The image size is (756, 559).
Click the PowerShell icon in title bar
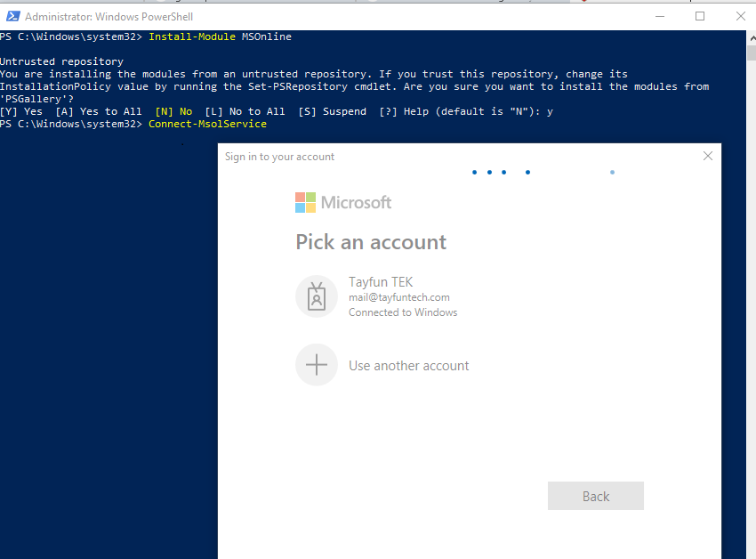coord(12,17)
